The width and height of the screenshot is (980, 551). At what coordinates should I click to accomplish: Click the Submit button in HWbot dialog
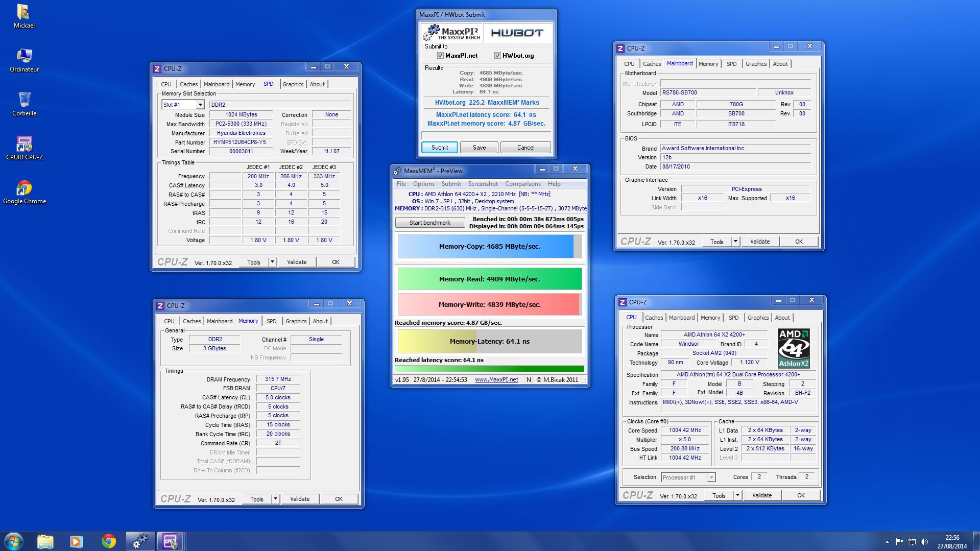(440, 148)
